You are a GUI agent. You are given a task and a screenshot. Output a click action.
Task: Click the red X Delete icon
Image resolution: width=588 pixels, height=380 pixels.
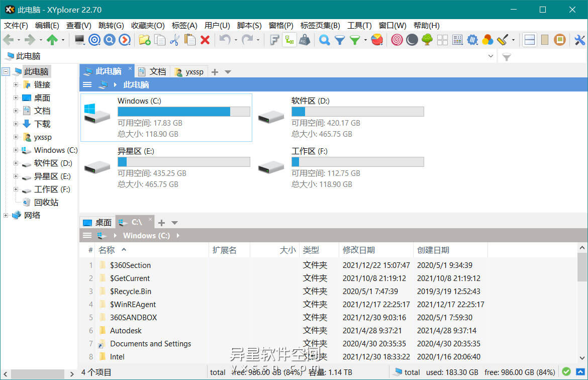point(205,40)
